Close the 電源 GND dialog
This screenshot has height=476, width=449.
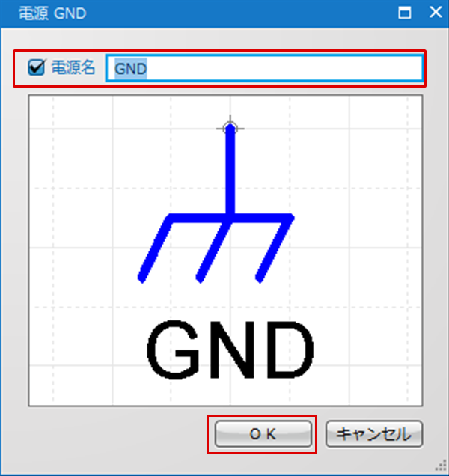pos(436,13)
